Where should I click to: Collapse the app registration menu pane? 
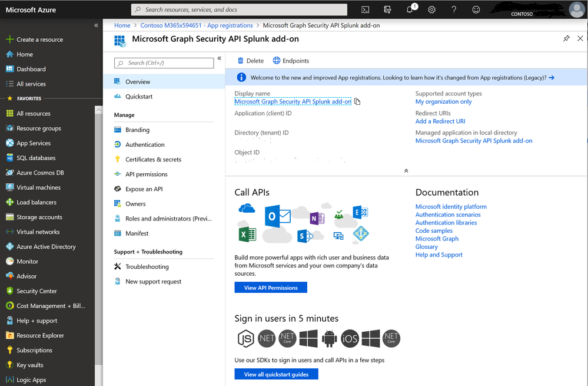pyautogui.click(x=220, y=58)
